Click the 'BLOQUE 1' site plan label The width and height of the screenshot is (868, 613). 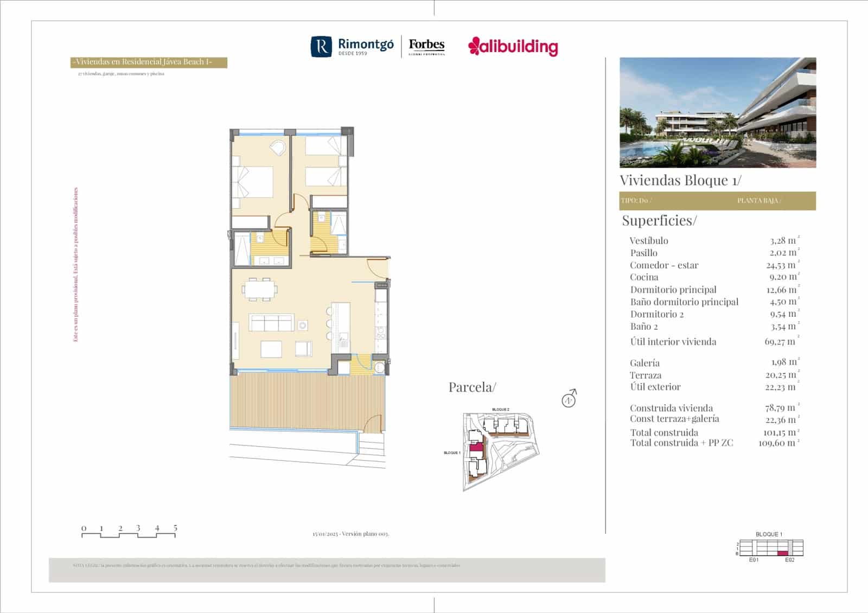coord(452,453)
